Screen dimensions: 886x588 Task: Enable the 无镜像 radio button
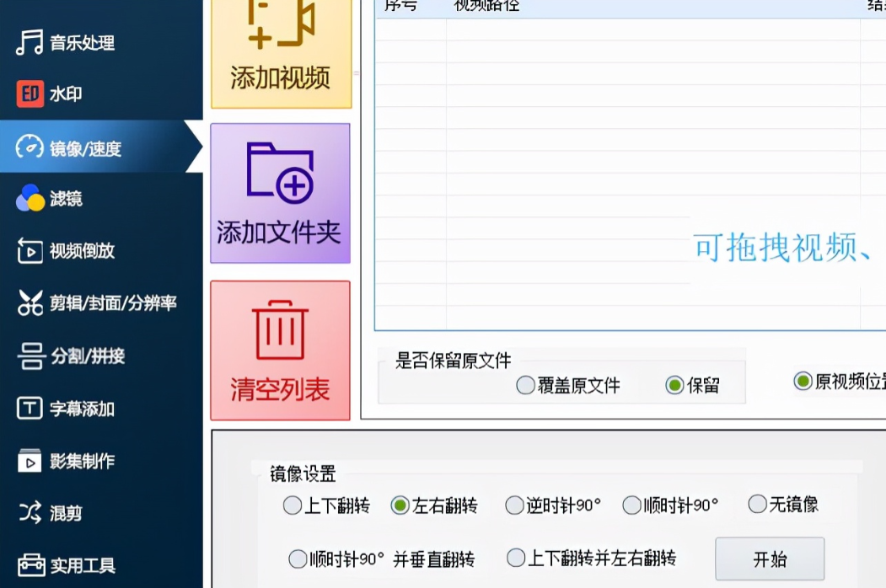click(x=757, y=504)
